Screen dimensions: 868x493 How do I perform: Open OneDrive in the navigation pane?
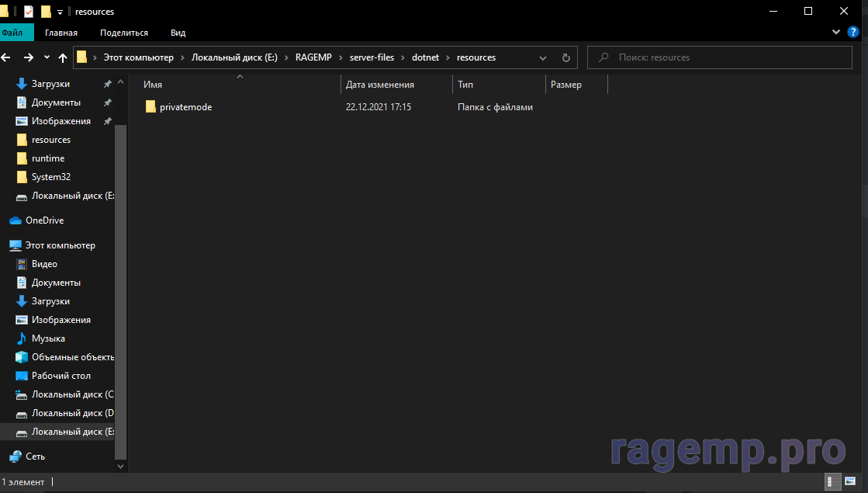tap(44, 220)
